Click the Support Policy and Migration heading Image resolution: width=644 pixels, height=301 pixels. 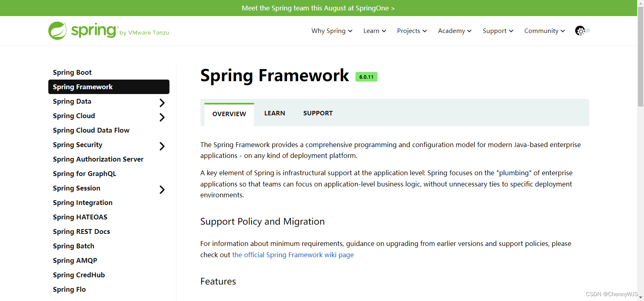pyautogui.click(x=262, y=221)
